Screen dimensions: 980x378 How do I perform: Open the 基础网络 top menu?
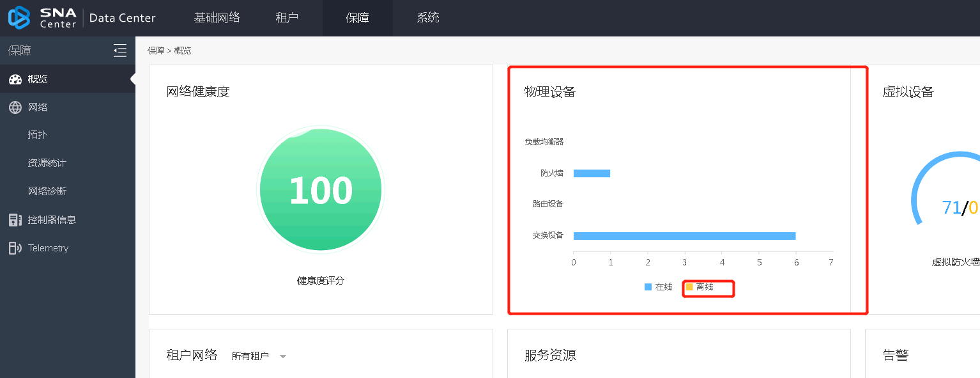(217, 18)
